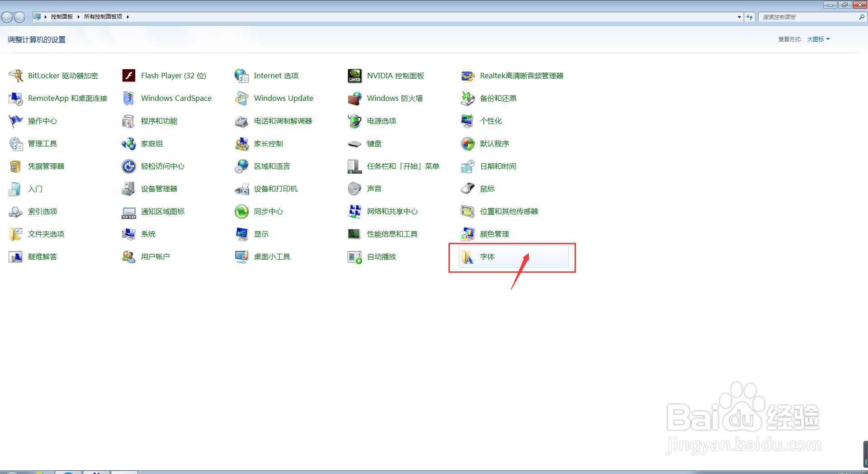Open the Windows Update icon

pos(242,98)
